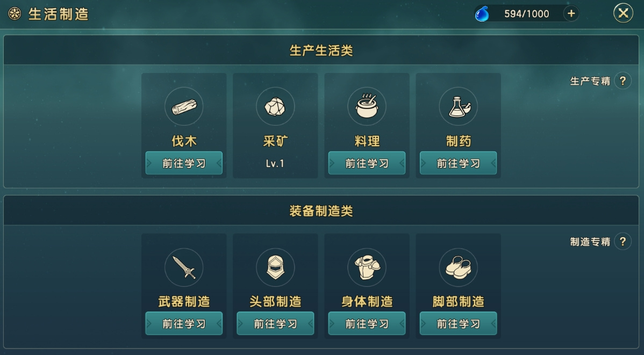Click 前往学习 under 头部制造

pos(275,323)
